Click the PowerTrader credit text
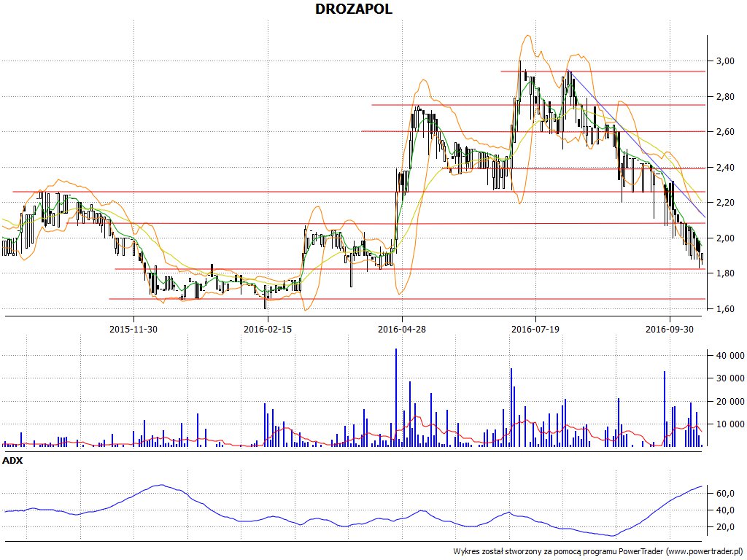Screen dimensions: 747x560 pyautogui.click(x=598, y=551)
